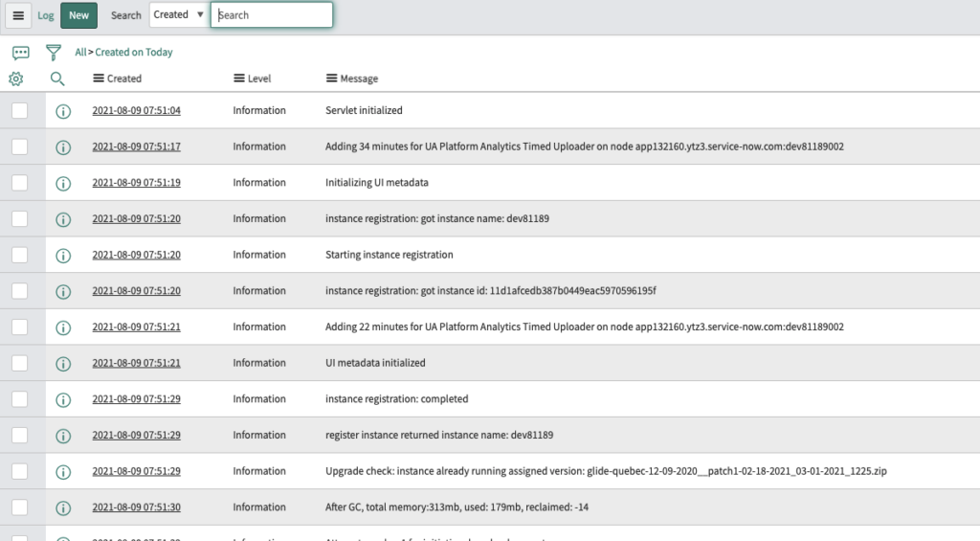The image size is (980, 541).
Task: Click After GC total memory message
Action: pyautogui.click(x=457, y=507)
